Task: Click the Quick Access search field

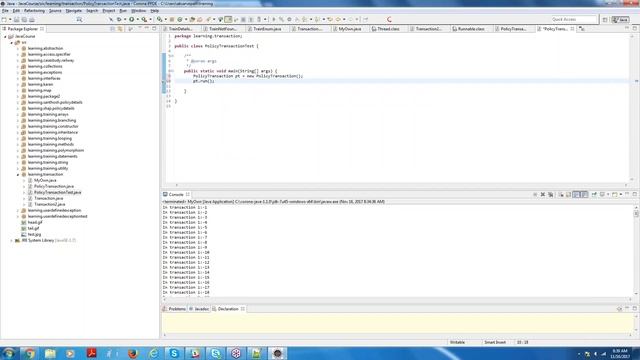Action: point(574,19)
